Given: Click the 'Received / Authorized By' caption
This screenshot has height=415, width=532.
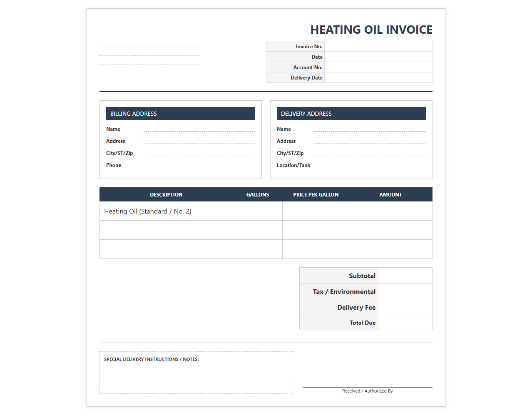Looking at the screenshot, I should tap(368, 391).
